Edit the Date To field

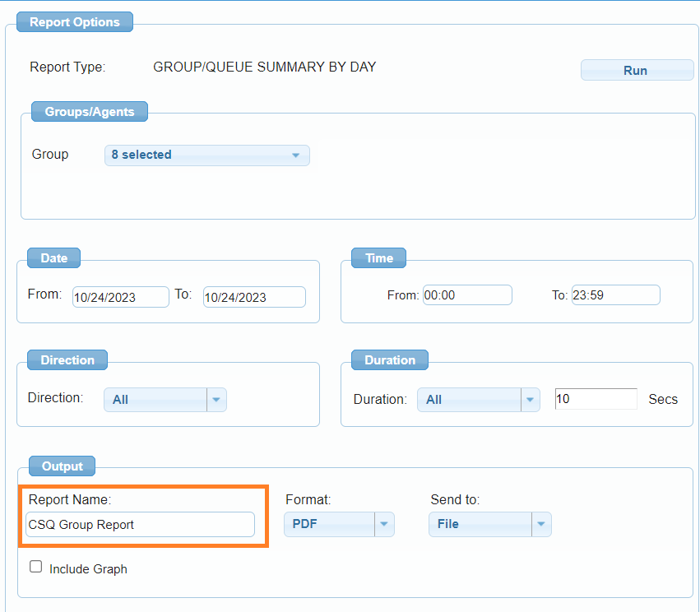[x=254, y=297]
